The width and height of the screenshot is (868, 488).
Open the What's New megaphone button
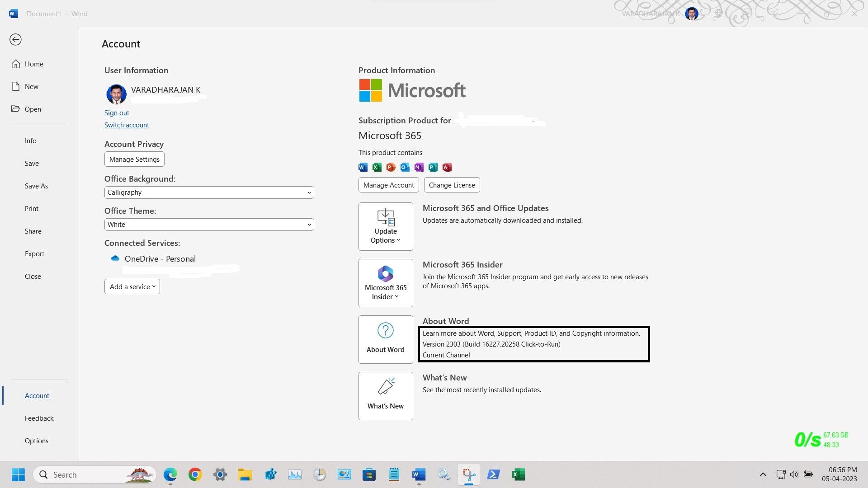coord(385,395)
